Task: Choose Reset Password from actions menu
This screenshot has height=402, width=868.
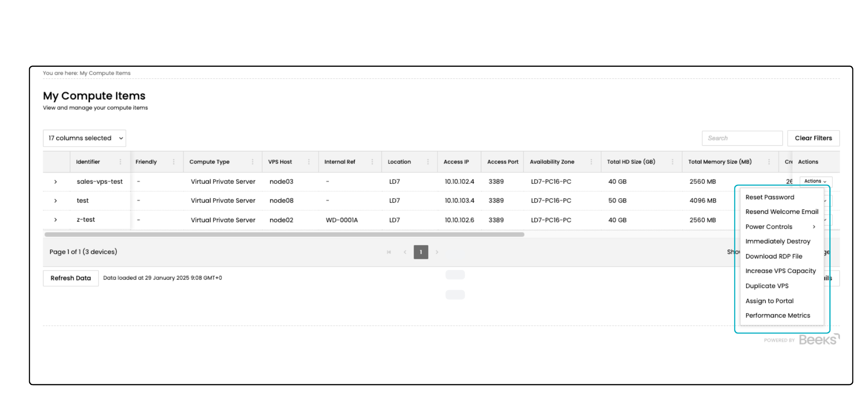Action: pyautogui.click(x=769, y=197)
